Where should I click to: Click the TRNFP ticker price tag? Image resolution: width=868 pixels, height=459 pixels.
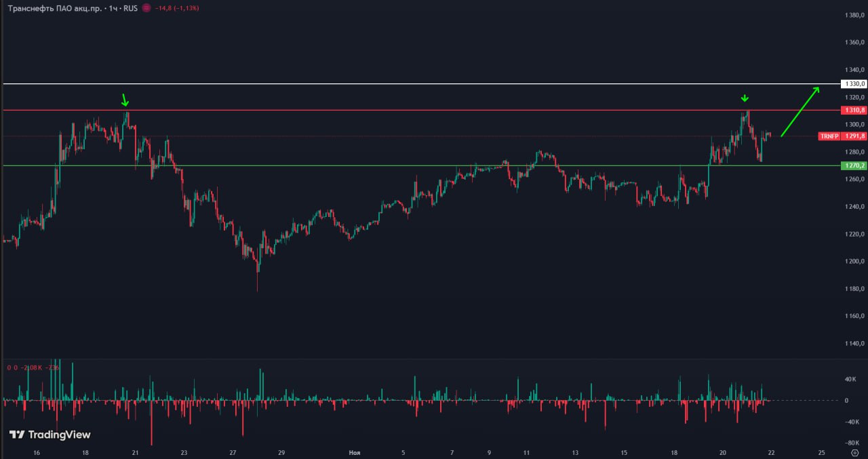click(x=829, y=136)
